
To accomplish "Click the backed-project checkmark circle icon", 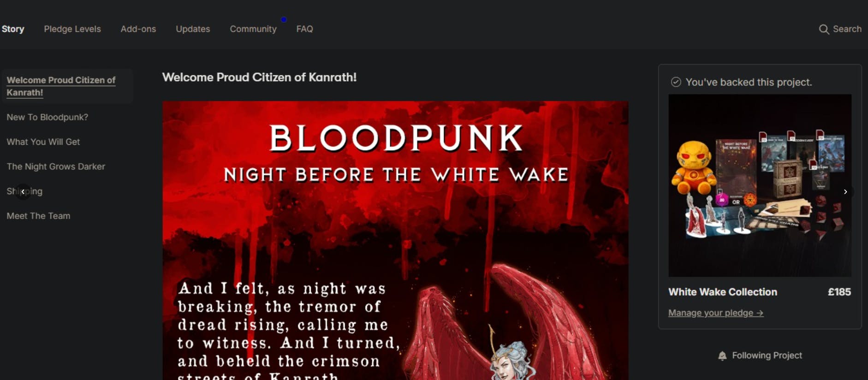I will click(x=676, y=82).
